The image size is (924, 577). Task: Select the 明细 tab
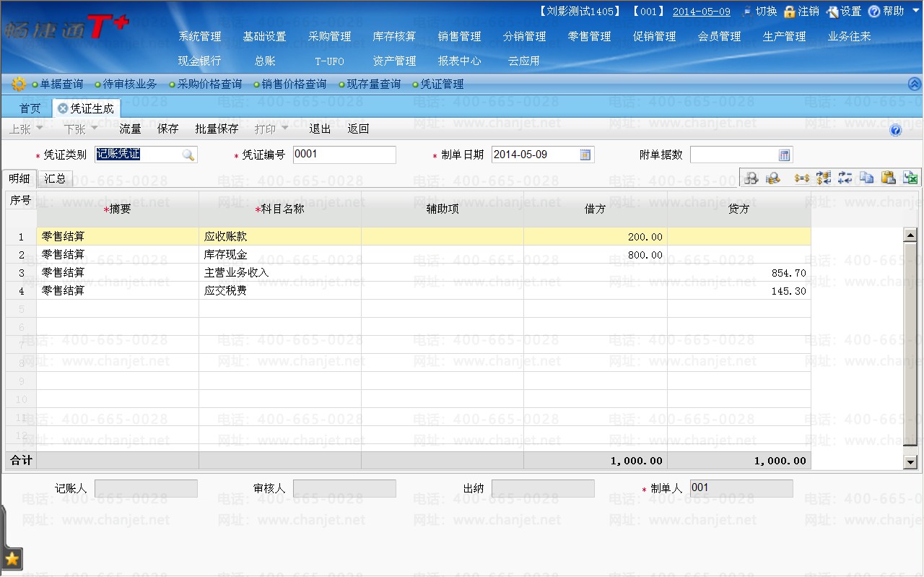pos(19,178)
